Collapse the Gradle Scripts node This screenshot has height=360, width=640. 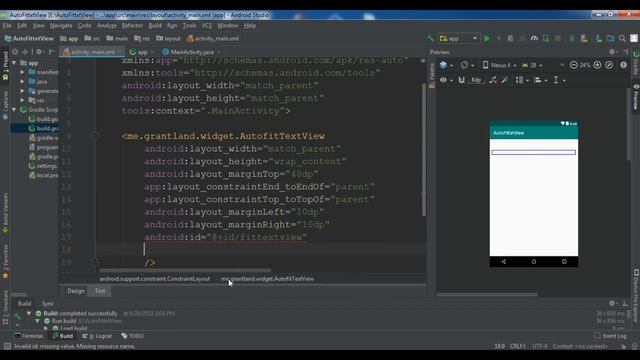click(x=14, y=110)
